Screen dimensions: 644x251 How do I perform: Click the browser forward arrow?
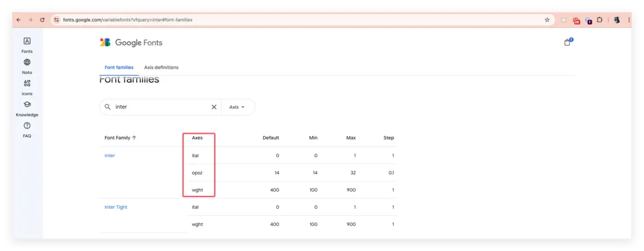pos(30,20)
